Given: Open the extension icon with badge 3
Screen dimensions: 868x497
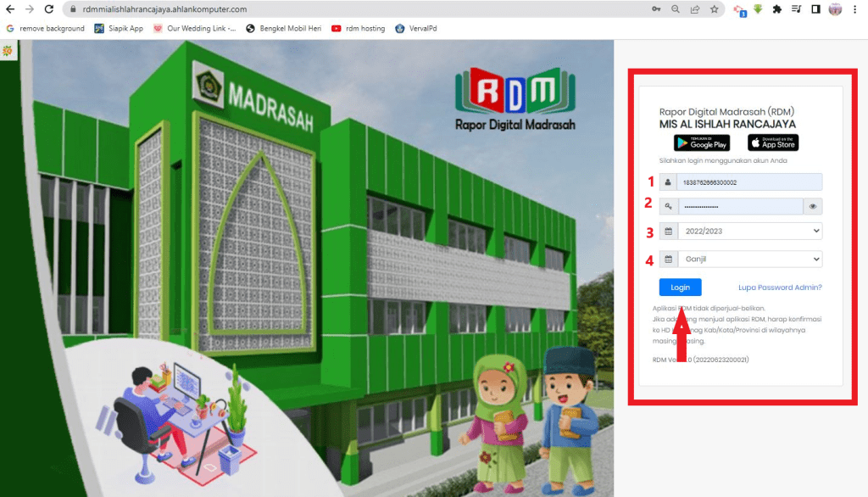Looking at the screenshot, I should tap(739, 10).
